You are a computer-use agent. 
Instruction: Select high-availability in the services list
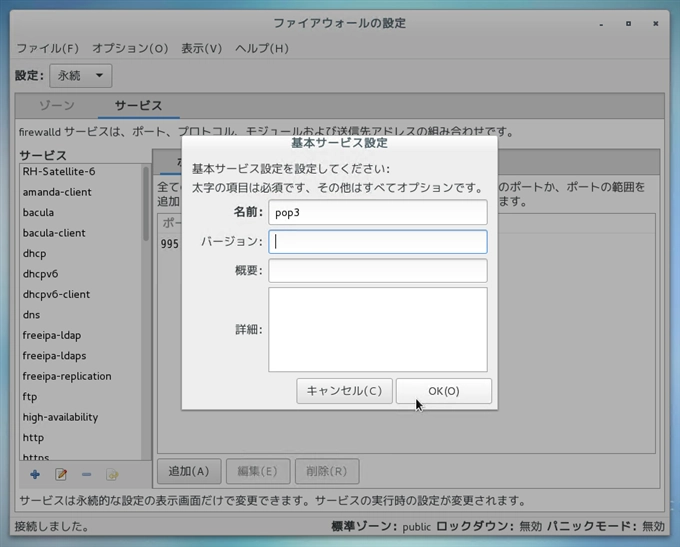(81, 417)
